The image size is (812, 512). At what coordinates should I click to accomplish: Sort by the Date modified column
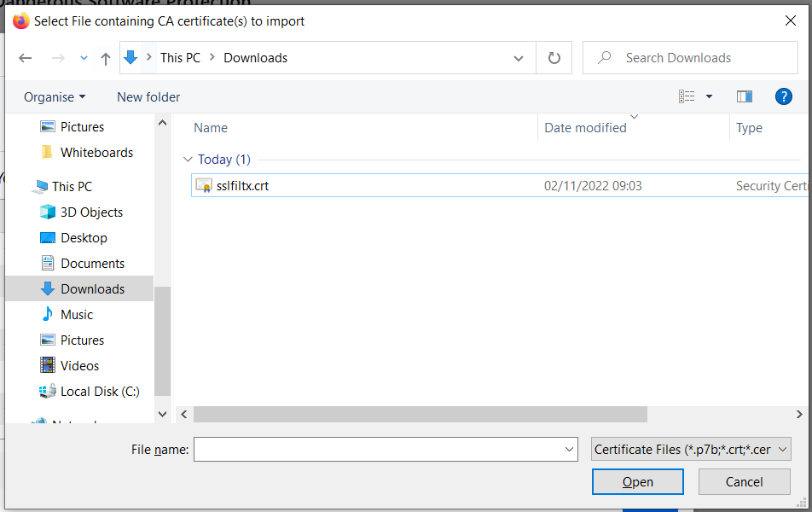[585, 127]
